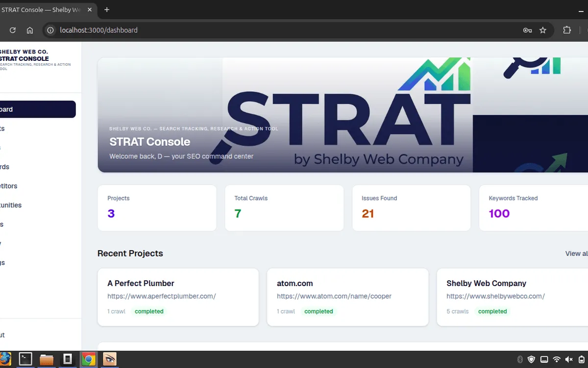
Task: Open the A Perfect Plumber project card
Action: point(178,297)
